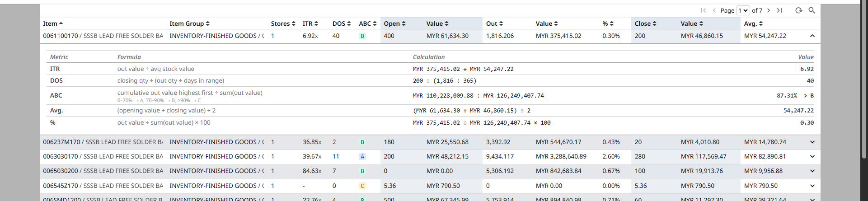
Task: Select item 006545Z170 / SSSB LEAD FREE SOLDER
Action: [x=103, y=186]
